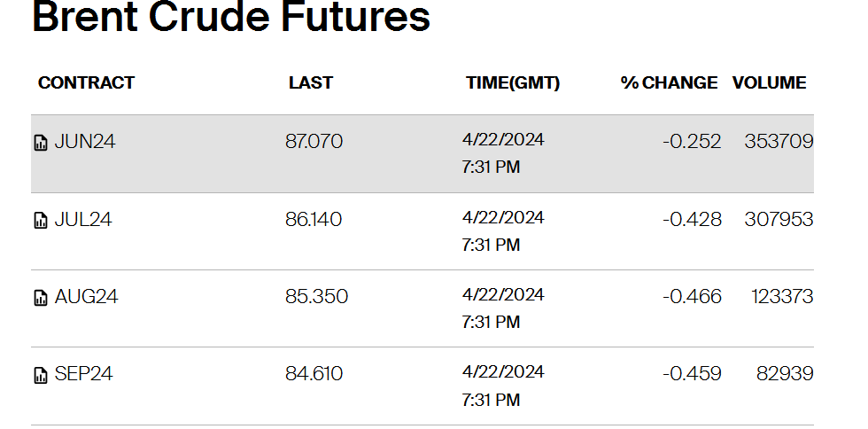The width and height of the screenshot is (868, 429).
Task: Click the chart icon beside JUN24
Action: [x=41, y=143]
